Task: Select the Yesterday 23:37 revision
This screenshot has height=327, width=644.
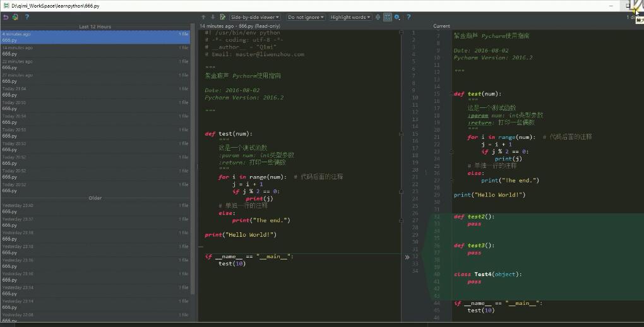Action: click(x=95, y=222)
